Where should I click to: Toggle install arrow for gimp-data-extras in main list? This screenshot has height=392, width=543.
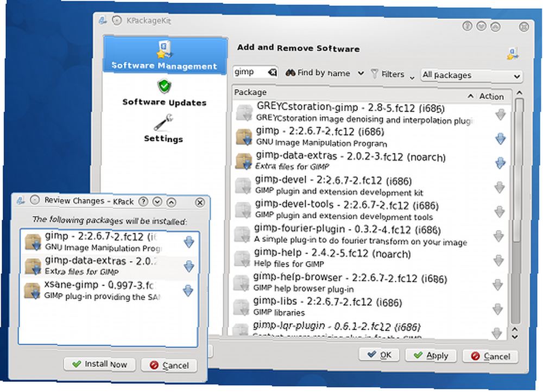[501, 163]
